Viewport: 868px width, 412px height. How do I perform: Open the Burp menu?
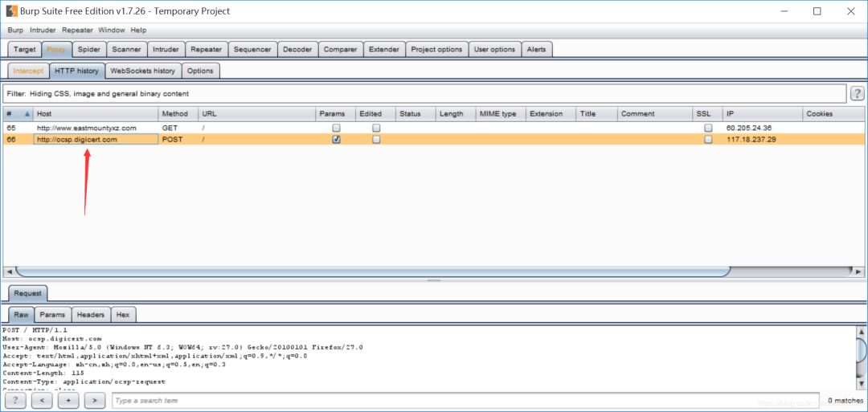[15, 31]
